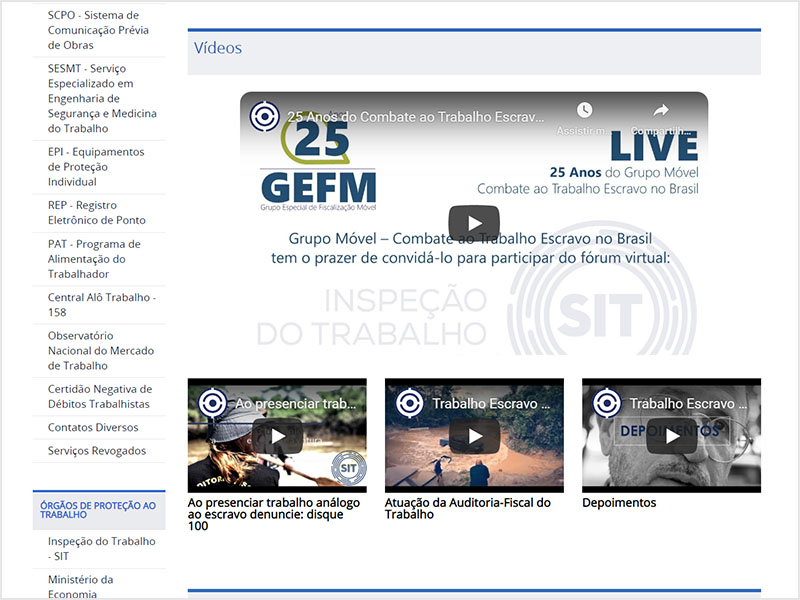This screenshot has width=800, height=600.
Task: Open Observatório Nacional do Mercado de Trabalho
Action: coord(101,351)
